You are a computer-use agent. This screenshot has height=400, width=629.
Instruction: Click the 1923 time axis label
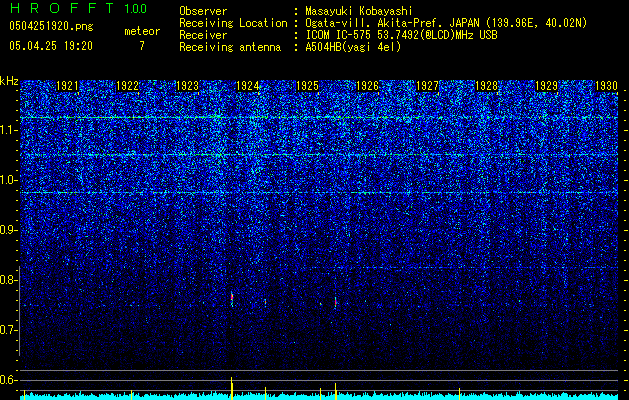pos(187,86)
